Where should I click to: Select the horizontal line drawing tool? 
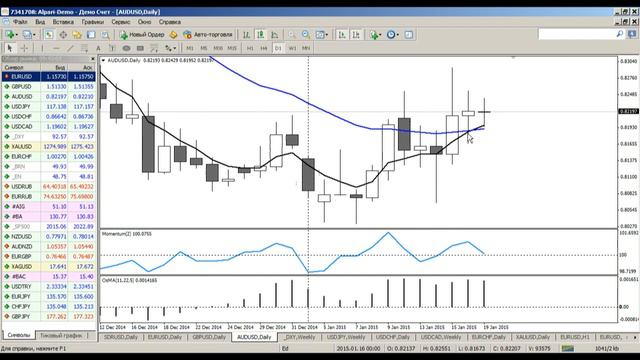56,48
